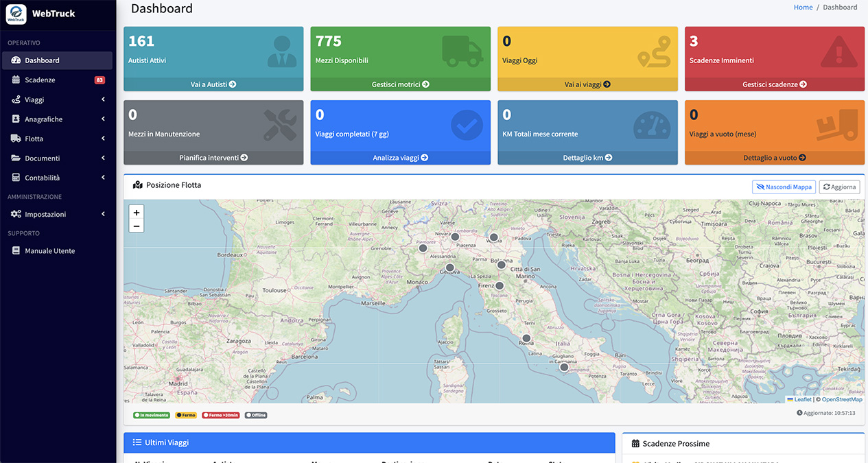The height and width of the screenshot is (463, 868).
Task: Click the route icon on Viaggi Oggi card
Action: point(653,52)
